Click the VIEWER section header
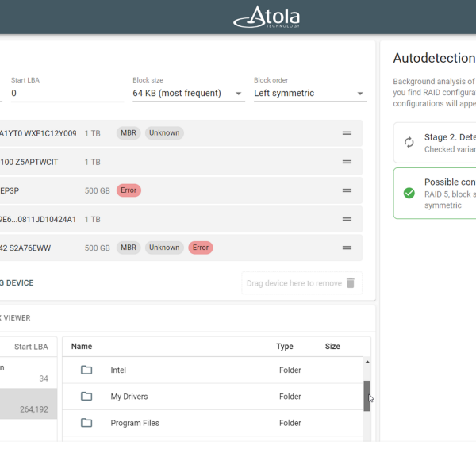Image resolution: width=476 pixels, height=476 pixels. tap(15, 318)
